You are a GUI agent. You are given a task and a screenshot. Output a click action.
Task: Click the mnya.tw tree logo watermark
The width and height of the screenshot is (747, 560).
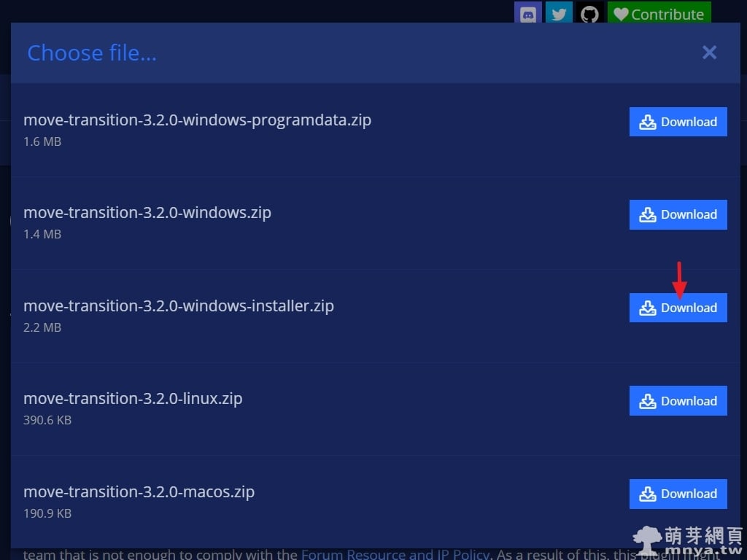pos(648,538)
